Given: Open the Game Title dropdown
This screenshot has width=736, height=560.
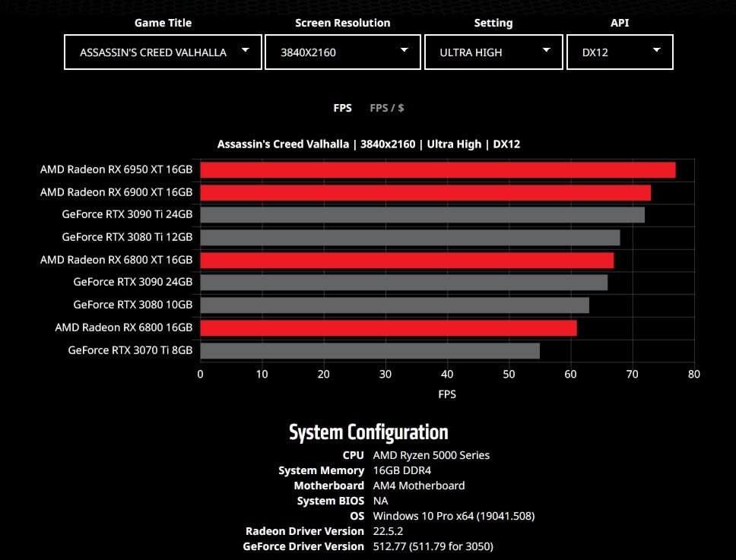Looking at the screenshot, I should (162, 52).
